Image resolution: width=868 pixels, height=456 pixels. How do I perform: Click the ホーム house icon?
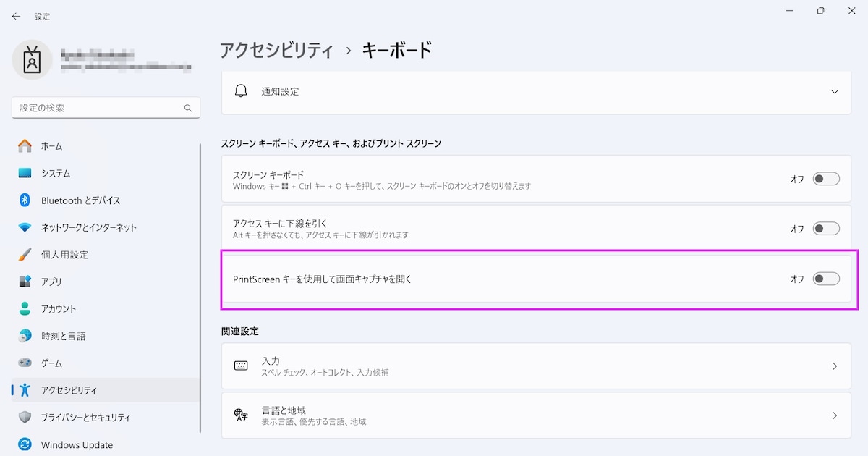click(x=25, y=145)
